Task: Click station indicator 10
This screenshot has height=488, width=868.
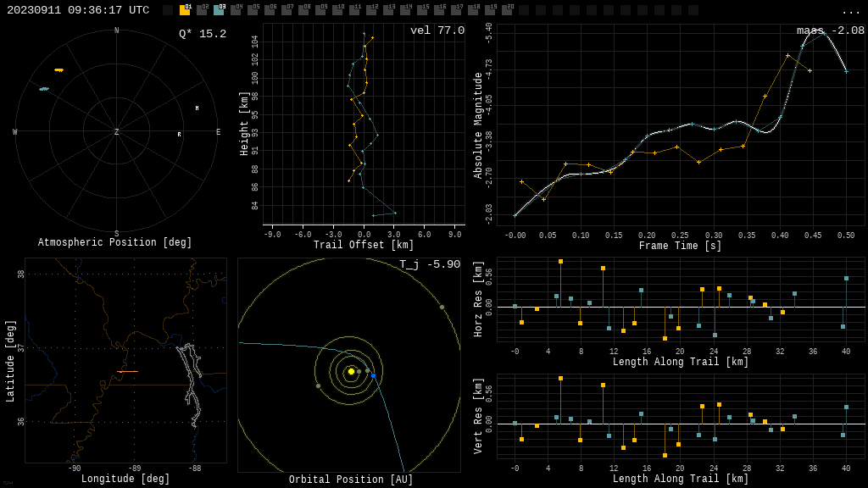Action: pyautogui.click(x=337, y=10)
